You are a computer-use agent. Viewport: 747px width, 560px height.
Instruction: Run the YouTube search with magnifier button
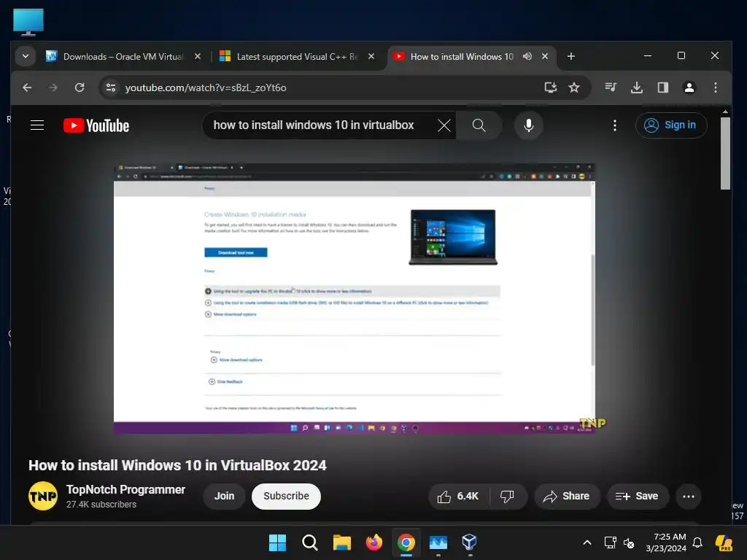click(x=479, y=125)
